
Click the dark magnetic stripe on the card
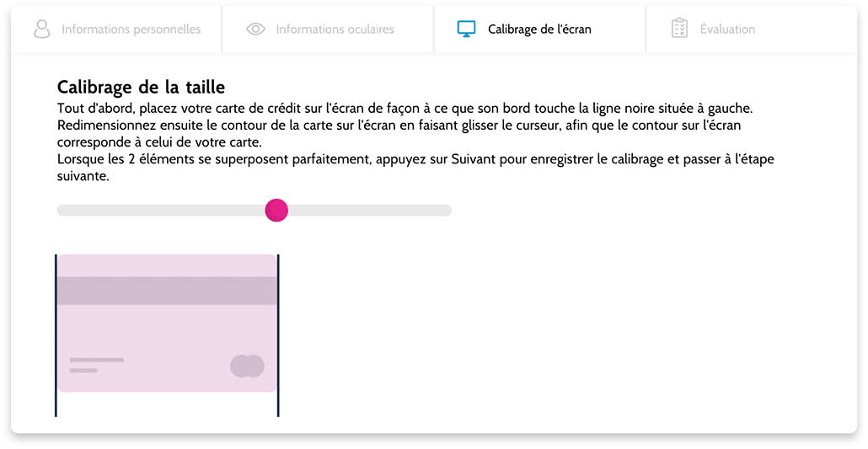[x=167, y=291]
